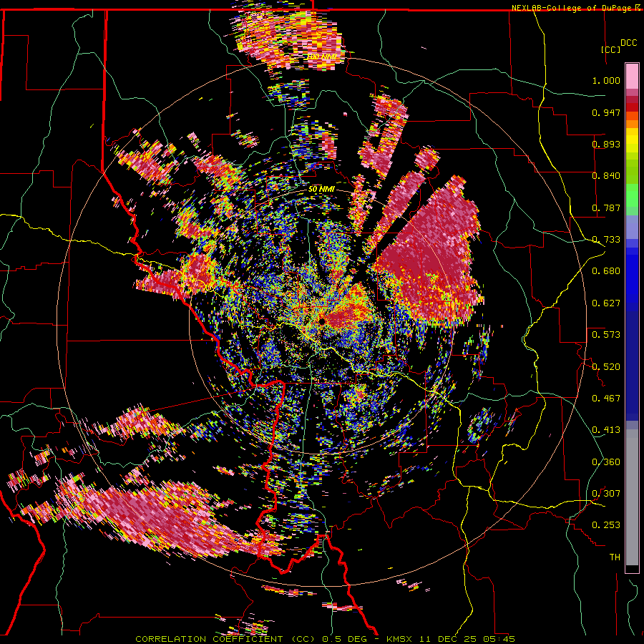Select the 0.733 legend value

[606, 240]
